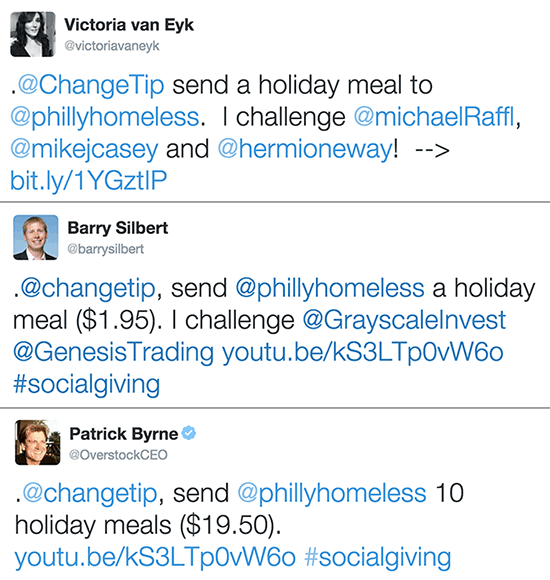Click @phillyhomeless in Patrick Byrne's tweet
Viewport: 550px width, 580px height.
click(x=332, y=493)
